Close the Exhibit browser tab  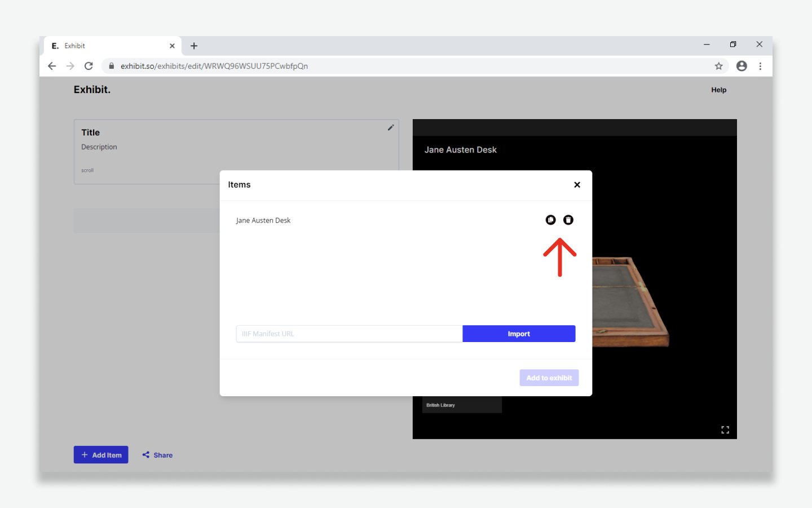tap(172, 46)
